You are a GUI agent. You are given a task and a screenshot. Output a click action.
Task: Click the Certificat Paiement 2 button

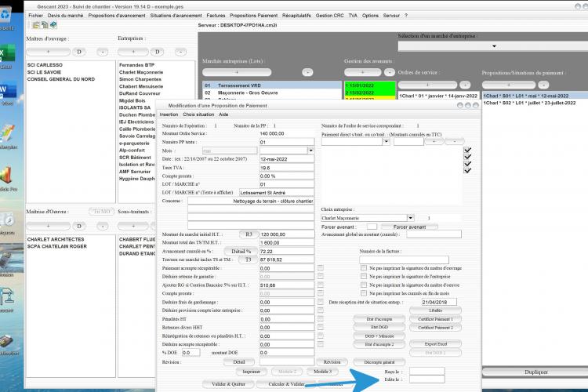point(435,328)
